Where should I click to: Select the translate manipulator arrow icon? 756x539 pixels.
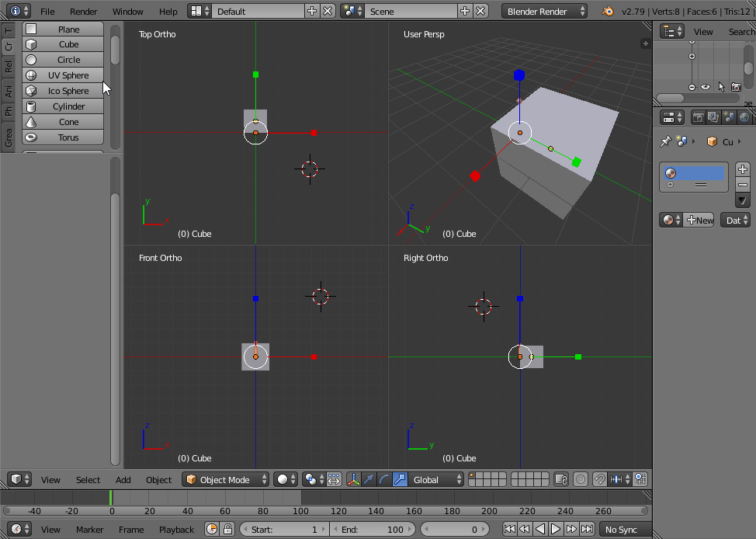369,480
